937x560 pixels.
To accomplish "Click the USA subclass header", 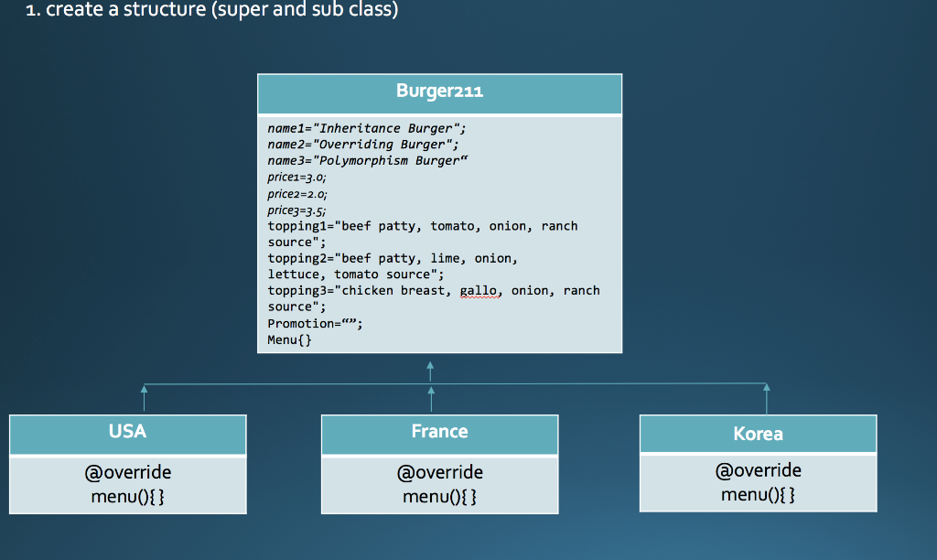I will pyautogui.click(x=127, y=432).
